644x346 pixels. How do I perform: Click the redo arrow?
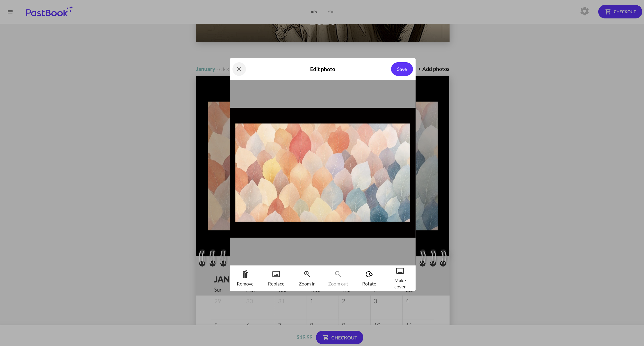tap(330, 12)
